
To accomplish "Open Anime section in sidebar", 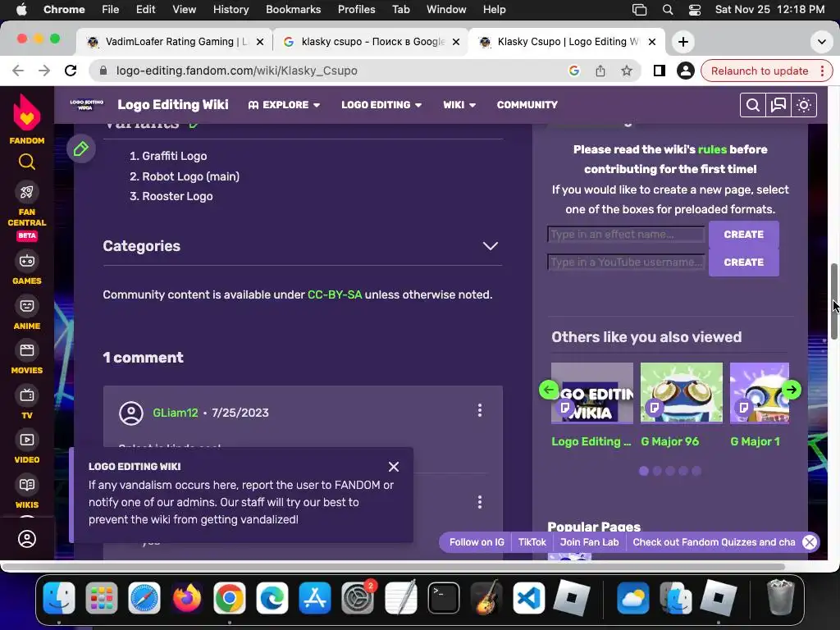I will point(27,313).
